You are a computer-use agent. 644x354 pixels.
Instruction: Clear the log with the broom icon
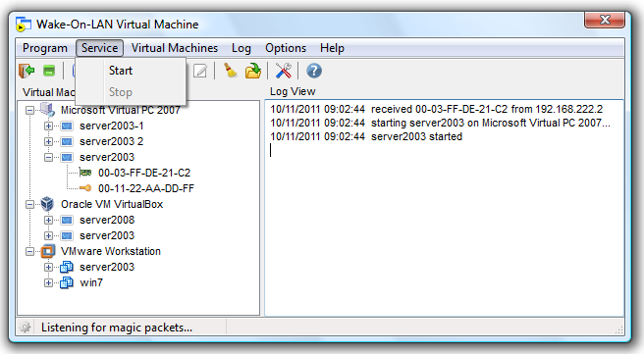pyautogui.click(x=231, y=71)
